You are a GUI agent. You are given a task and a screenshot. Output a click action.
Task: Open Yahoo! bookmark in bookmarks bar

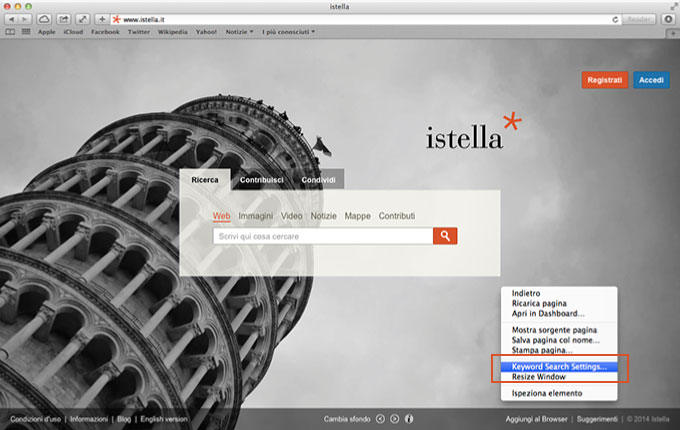pyautogui.click(x=206, y=32)
